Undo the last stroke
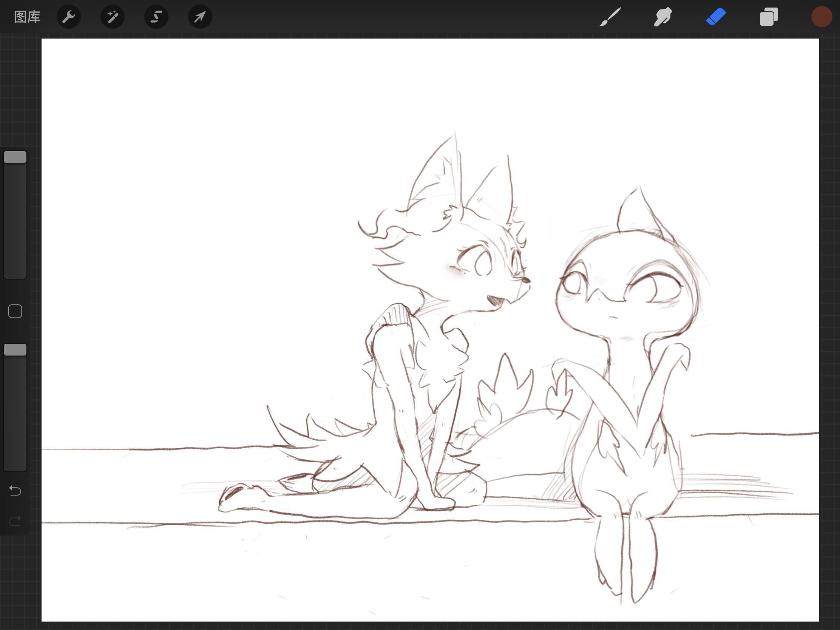The width and height of the screenshot is (840, 630). [x=15, y=491]
